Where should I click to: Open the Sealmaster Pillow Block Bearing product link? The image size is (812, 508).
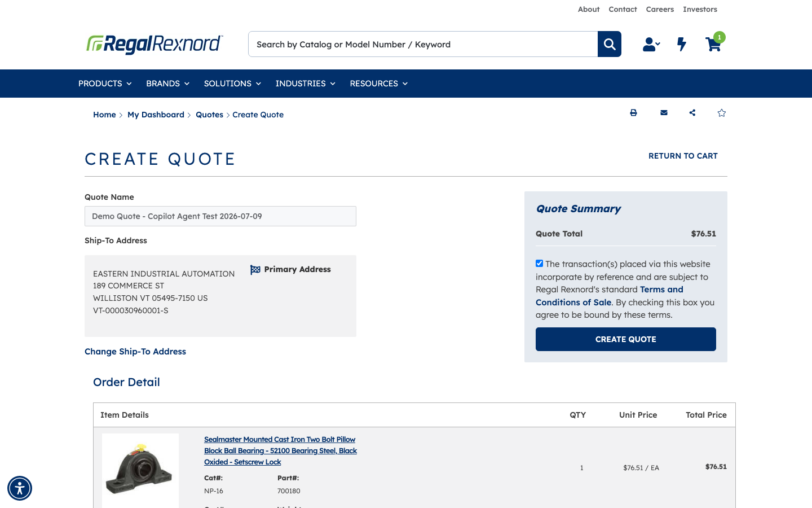pos(280,450)
